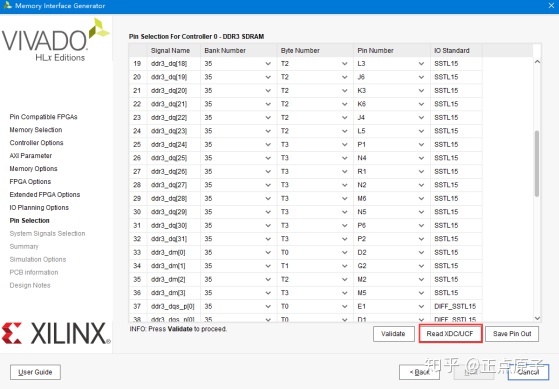
Task: Select the ddr3_dq[24] signal name cell
Action: coord(174,144)
